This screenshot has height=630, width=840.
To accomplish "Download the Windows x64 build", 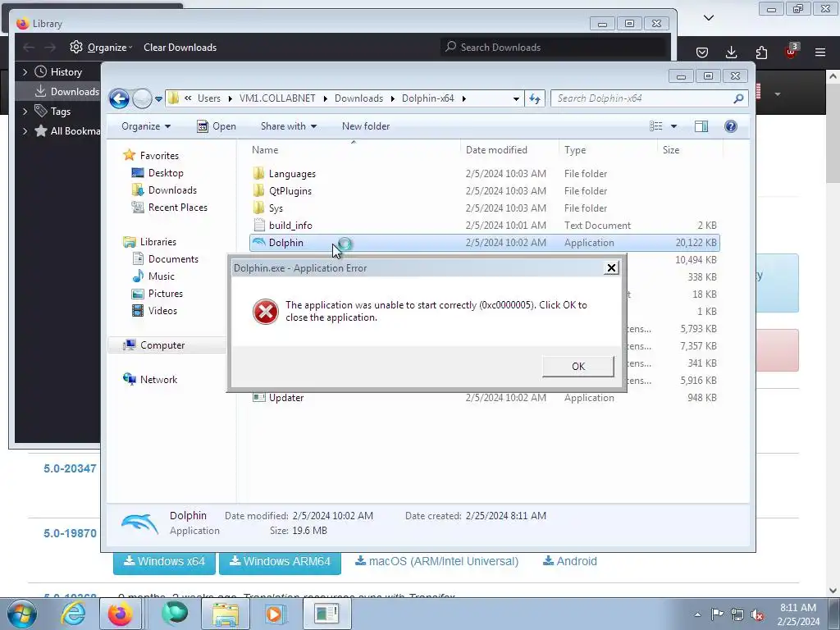I will click(164, 561).
